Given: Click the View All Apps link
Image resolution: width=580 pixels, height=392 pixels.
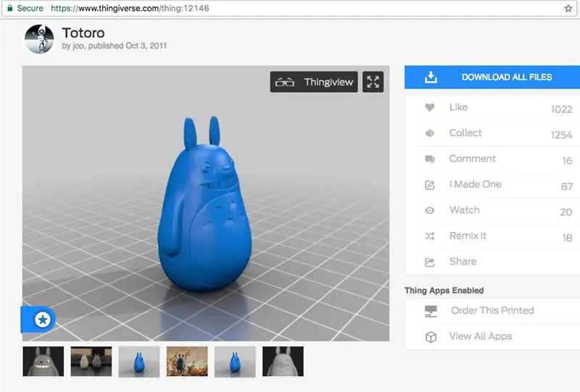Looking at the screenshot, I should click(x=481, y=336).
